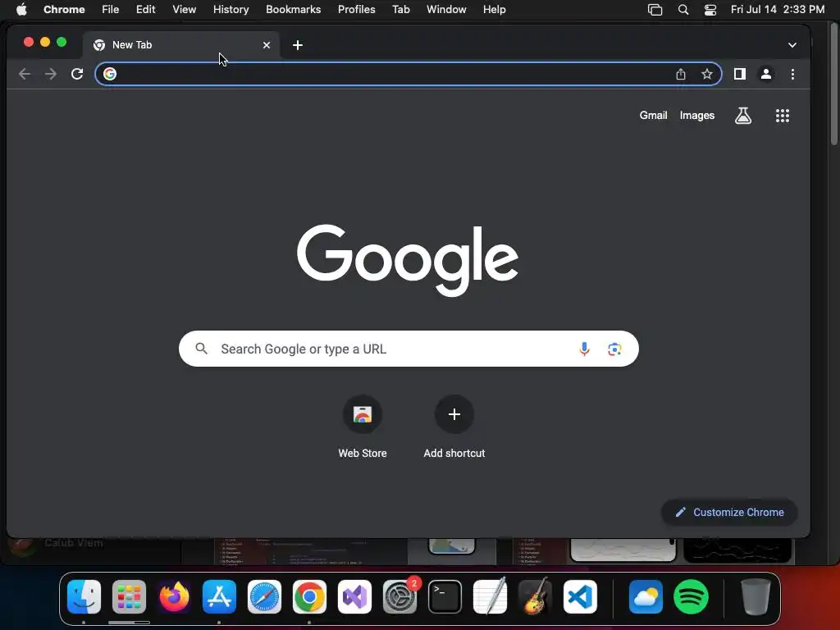Open the File menu
This screenshot has height=630, width=840.
point(111,10)
